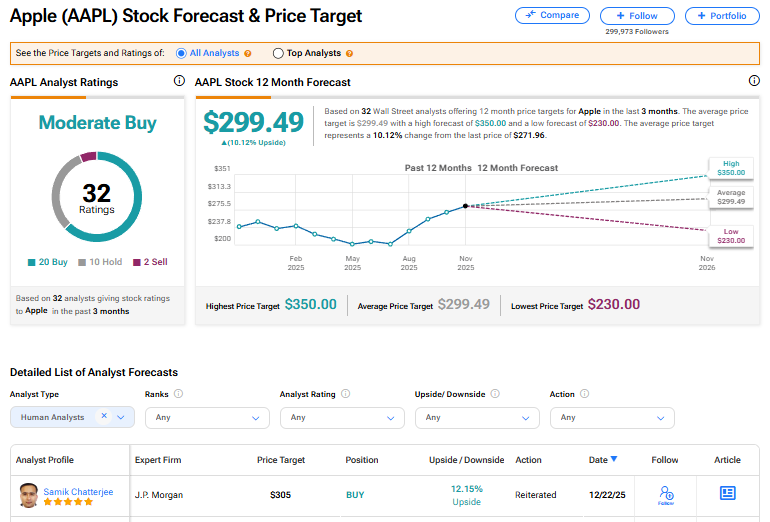
Task: Click the Compare button
Action: [x=552, y=15]
